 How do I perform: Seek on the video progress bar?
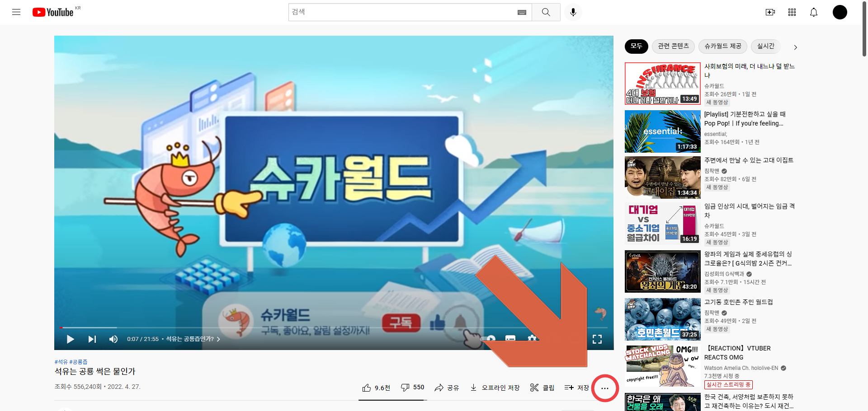[334, 327]
